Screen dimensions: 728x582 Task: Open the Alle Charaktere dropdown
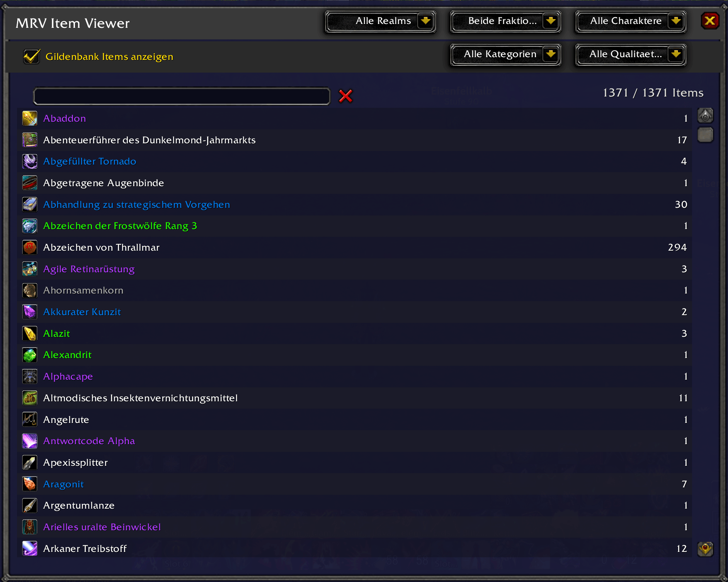tap(631, 21)
